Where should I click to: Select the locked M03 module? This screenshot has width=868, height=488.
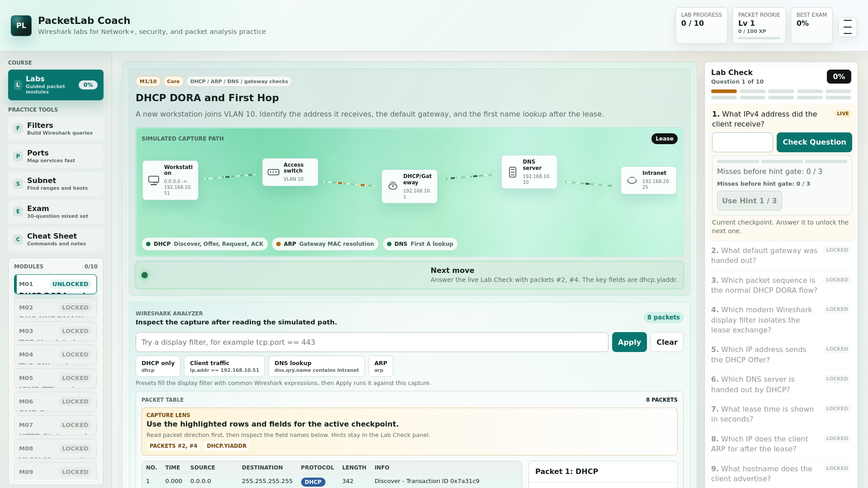(x=56, y=331)
